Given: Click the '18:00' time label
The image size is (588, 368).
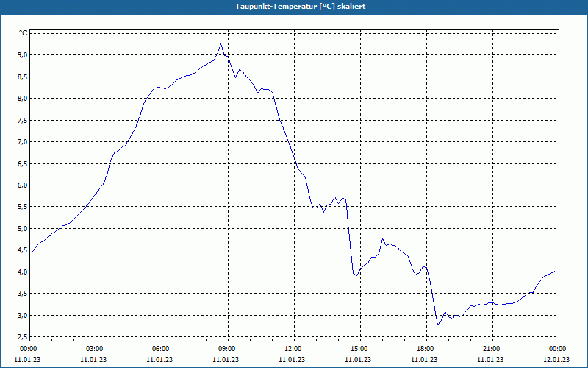Looking at the screenshot, I should coord(426,349).
